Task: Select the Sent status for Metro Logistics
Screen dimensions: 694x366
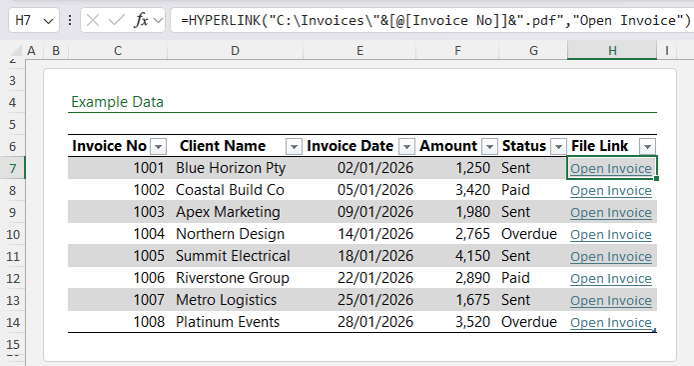Action: [x=533, y=300]
